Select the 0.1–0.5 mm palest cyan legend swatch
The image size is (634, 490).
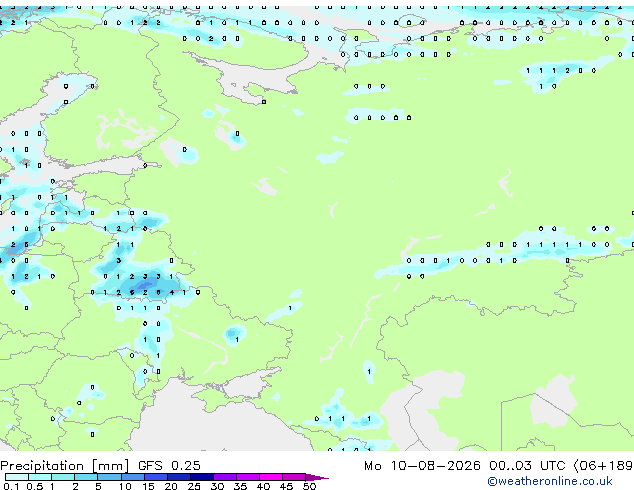pyautogui.click(x=17, y=477)
